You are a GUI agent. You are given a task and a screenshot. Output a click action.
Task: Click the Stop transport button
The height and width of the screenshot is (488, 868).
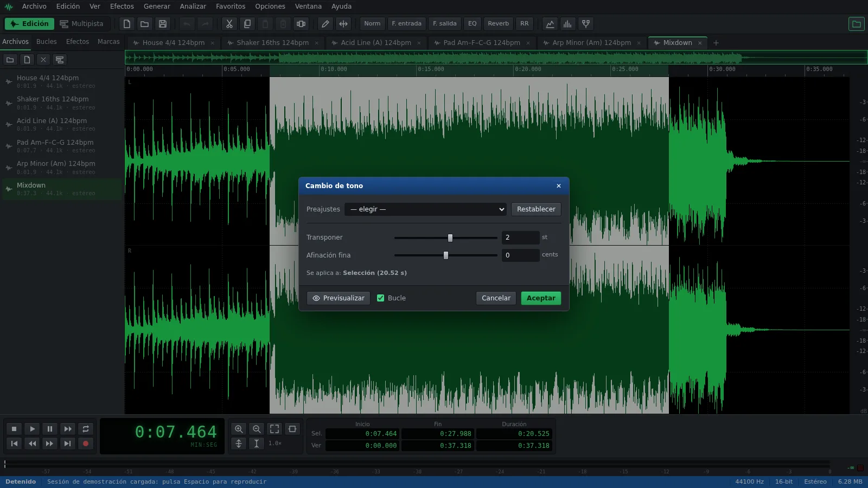click(x=14, y=429)
